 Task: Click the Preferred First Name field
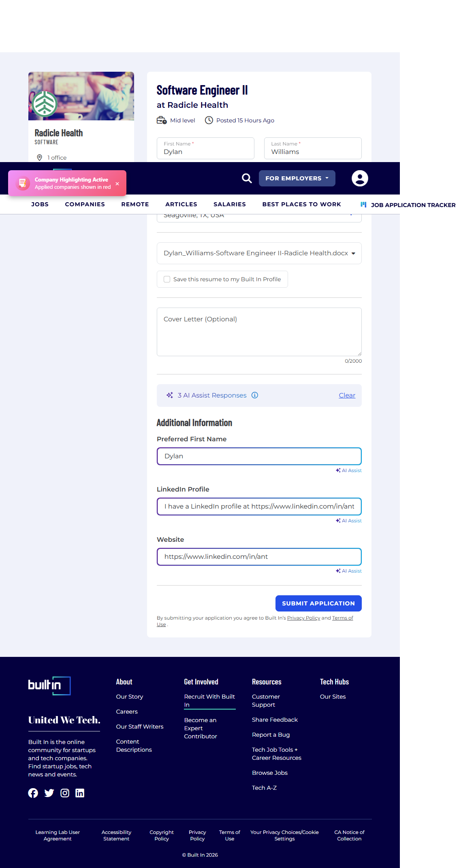pos(259,456)
